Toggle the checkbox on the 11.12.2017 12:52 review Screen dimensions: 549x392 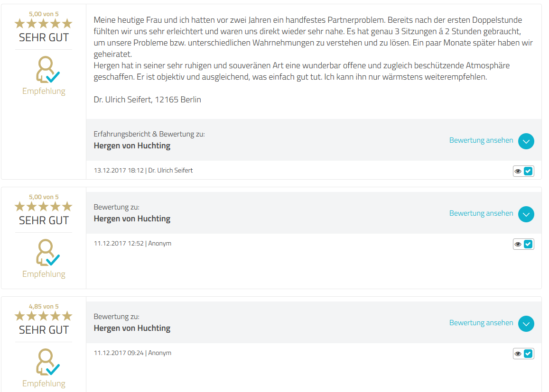click(528, 244)
